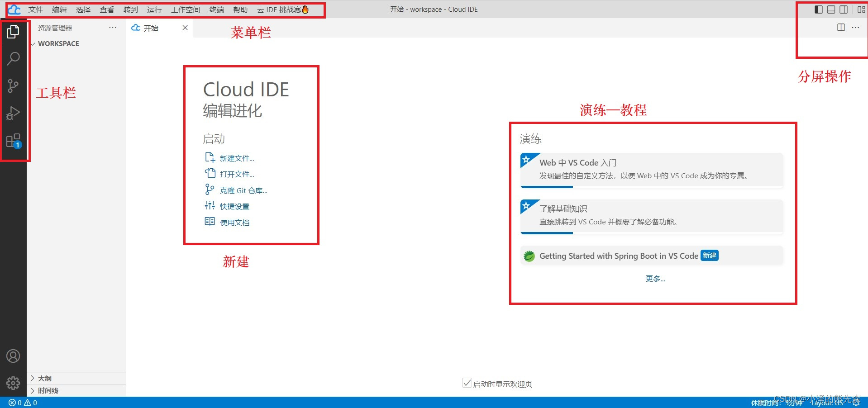Click the Cloud IDE logo in title bar

tap(14, 9)
